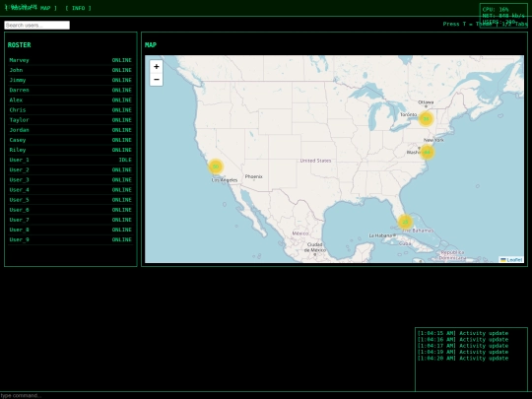Open the marker cluster near Los Angeles
532x399 pixels.
coord(216,166)
